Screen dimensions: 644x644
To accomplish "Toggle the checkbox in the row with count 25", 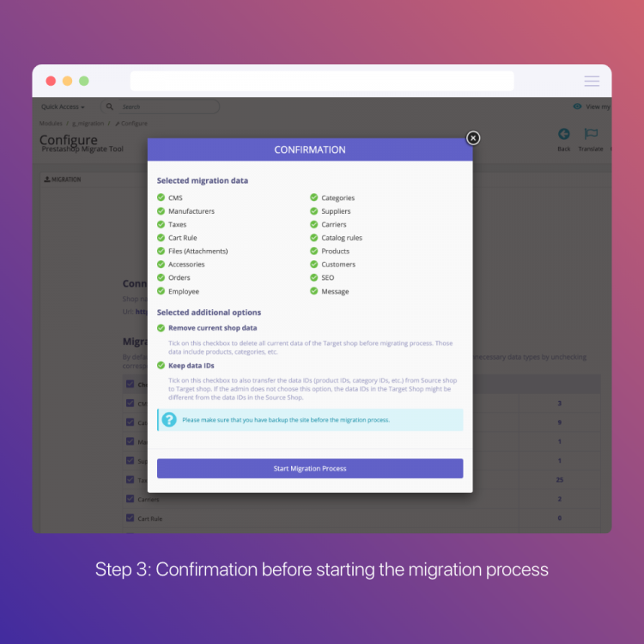I will pyautogui.click(x=131, y=479).
